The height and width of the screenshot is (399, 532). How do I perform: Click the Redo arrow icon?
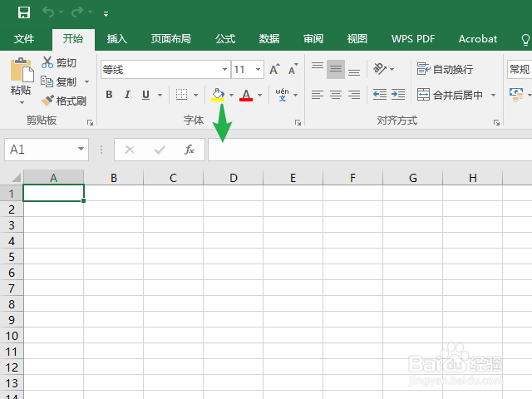click(x=77, y=12)
